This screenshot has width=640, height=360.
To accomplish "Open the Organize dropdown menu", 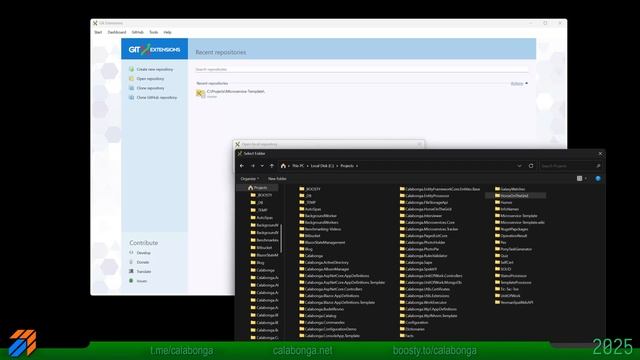I will coord(250,179).
